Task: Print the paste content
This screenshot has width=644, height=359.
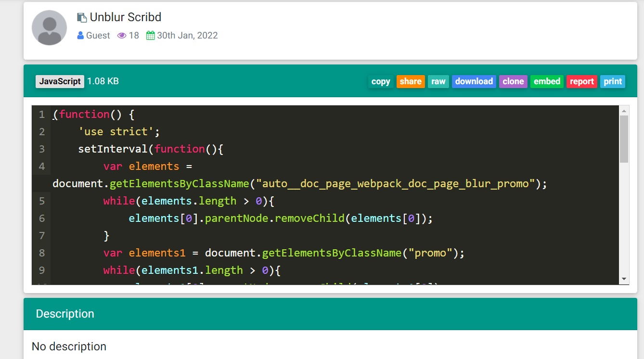Action: (613, 81)
